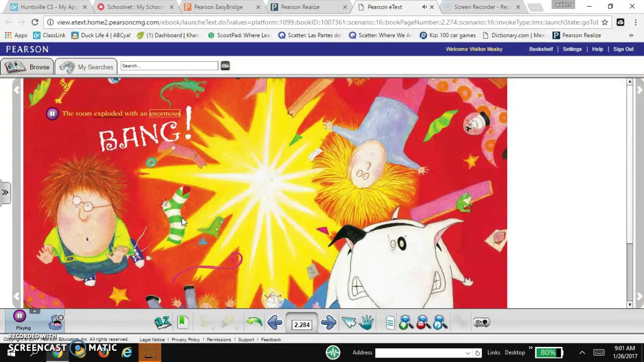644x362 pixels.
Task: Select the hand pan tool
Action: click(367, 322)
